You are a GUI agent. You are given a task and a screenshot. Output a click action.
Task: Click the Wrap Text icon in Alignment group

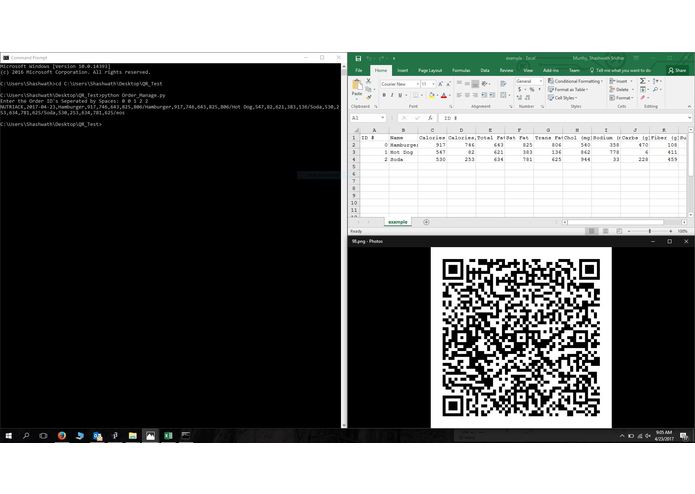pos(504,83)
